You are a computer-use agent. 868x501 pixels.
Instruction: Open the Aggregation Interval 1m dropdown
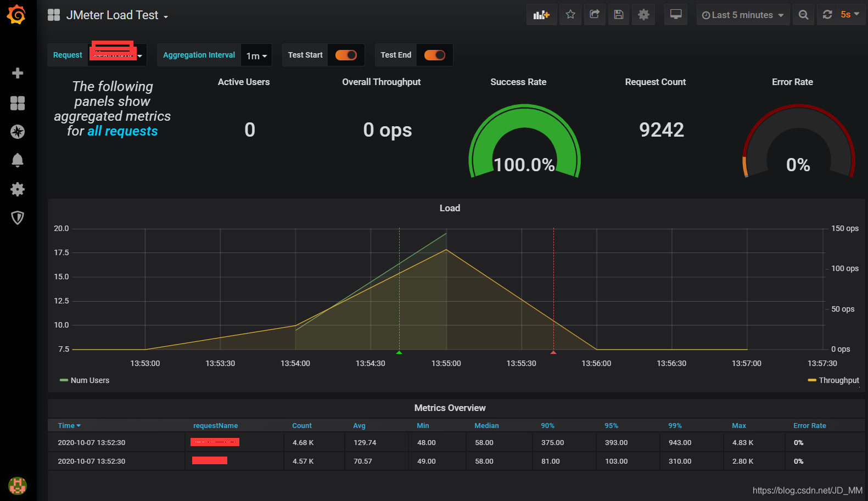256,55
